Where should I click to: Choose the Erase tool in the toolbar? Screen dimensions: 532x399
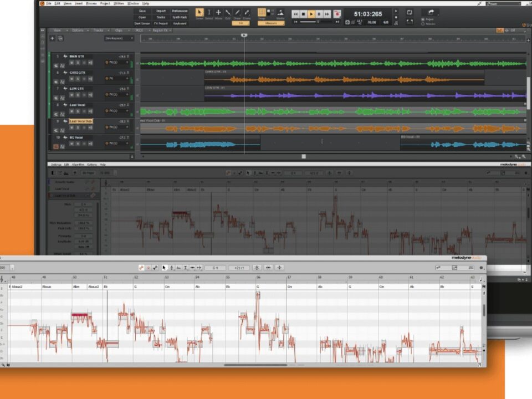(x=247, y=13)
